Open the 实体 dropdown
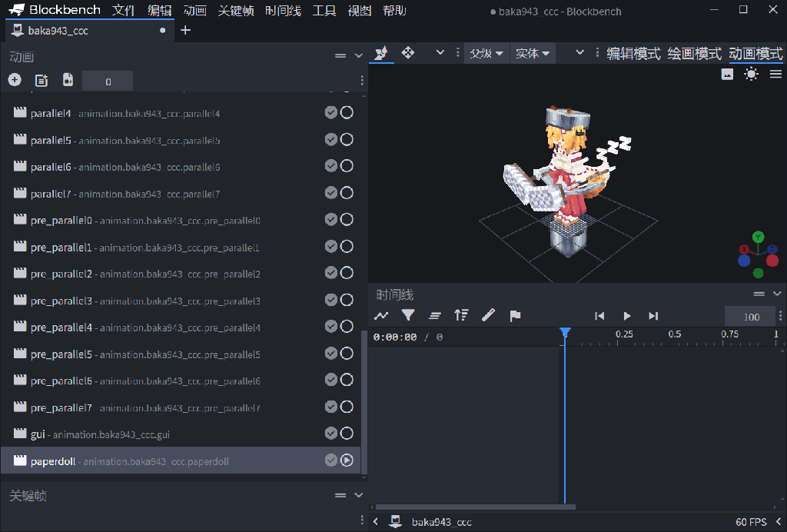 point(533,54)
